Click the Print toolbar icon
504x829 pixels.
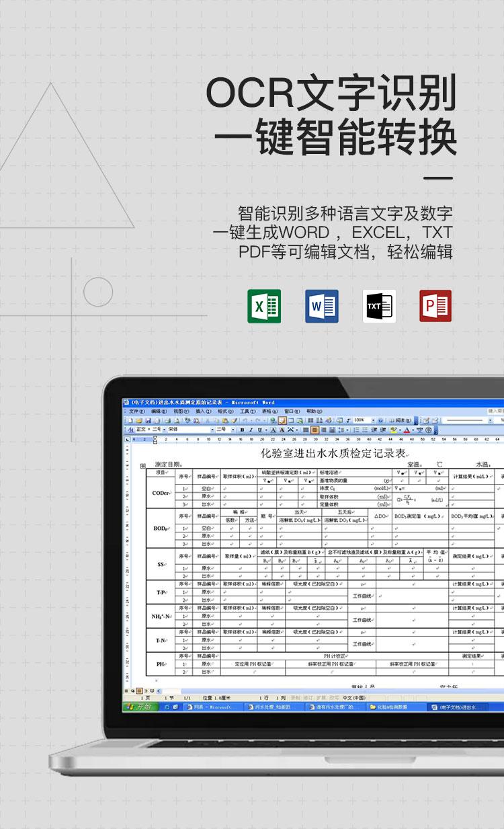click(x=167, y=420)
